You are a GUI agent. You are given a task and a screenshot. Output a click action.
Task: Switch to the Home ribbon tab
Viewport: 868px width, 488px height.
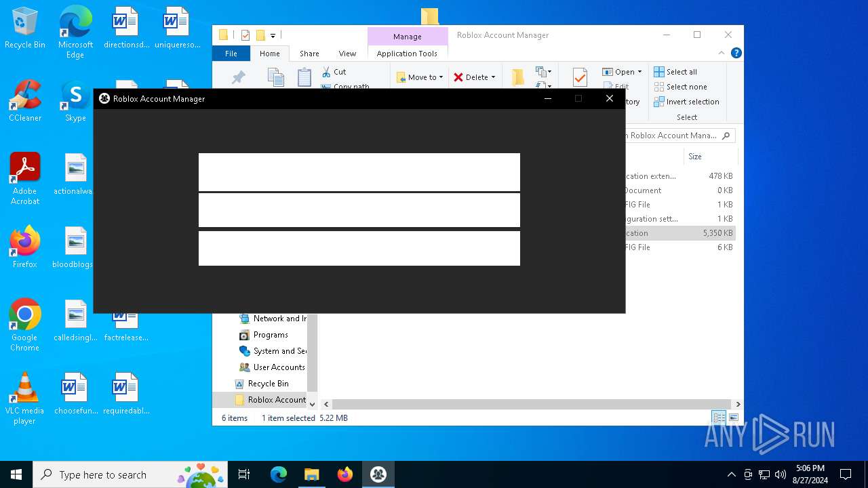269,54
